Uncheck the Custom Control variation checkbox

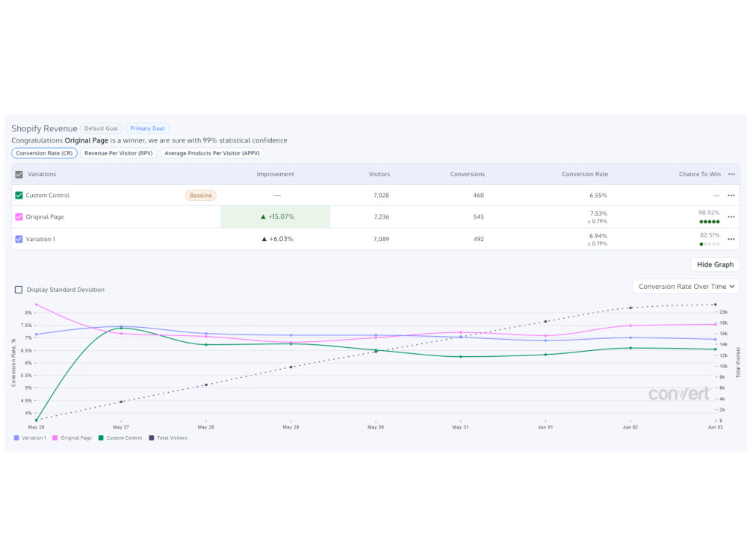click(x=19, y=195)
